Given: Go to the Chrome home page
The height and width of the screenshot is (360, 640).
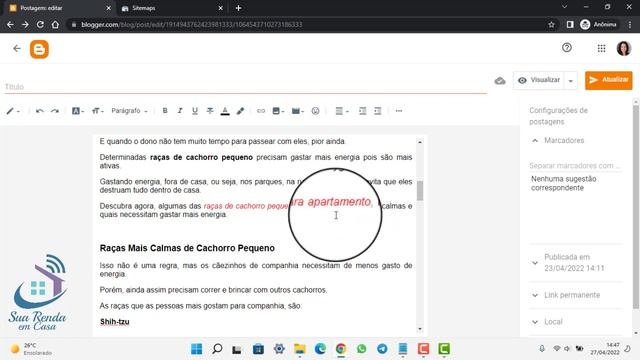Looking at the screenshot, I should pyautogui.click(x=55, y=24).
